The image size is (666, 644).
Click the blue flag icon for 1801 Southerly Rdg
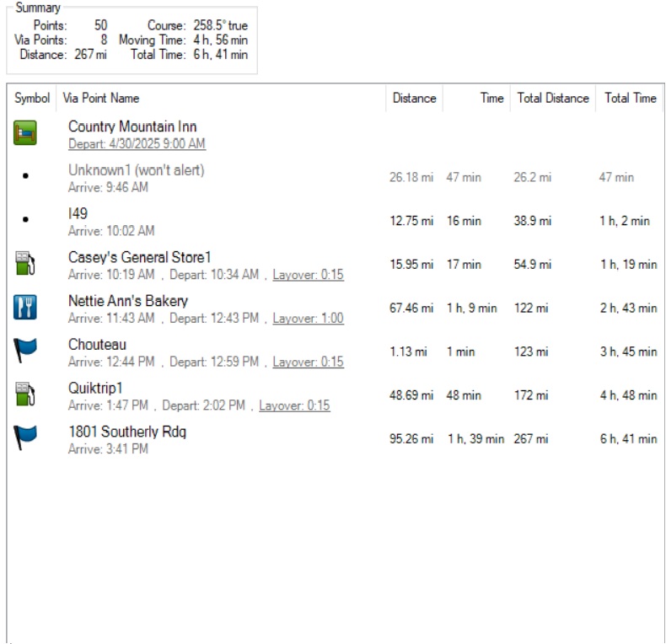[25, 437]
